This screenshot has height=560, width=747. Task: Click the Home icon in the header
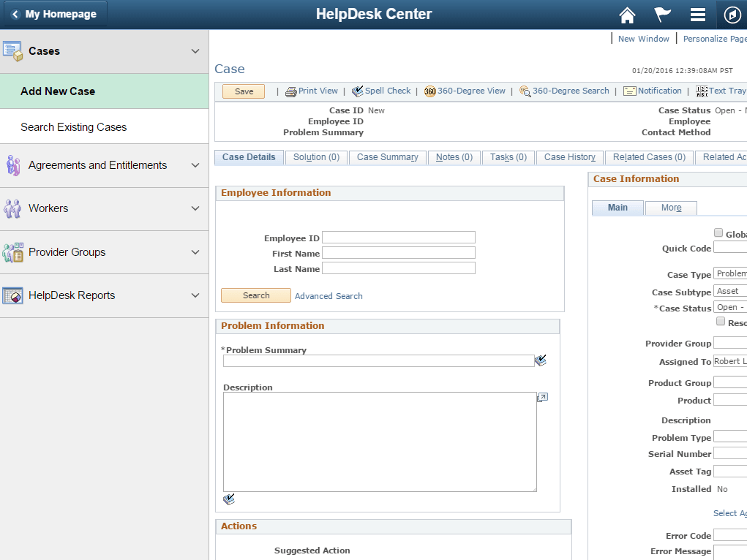(627, 14)
